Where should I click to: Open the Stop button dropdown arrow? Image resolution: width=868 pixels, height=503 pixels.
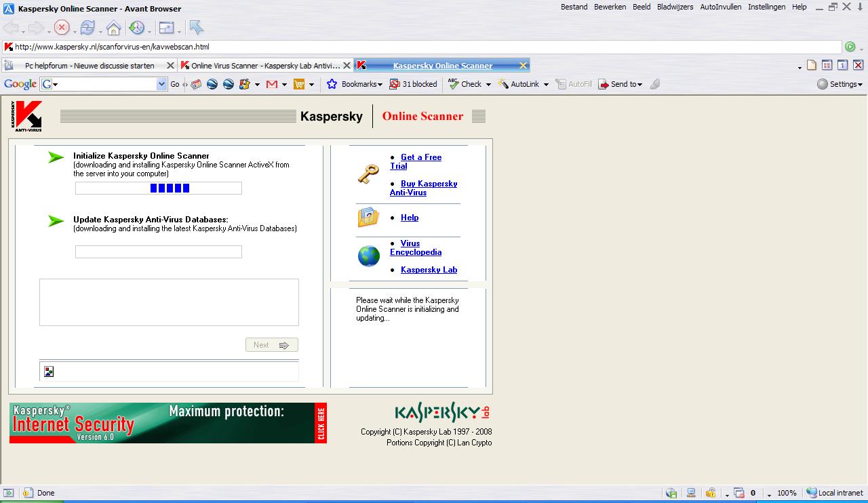click(x=75, y=31)
